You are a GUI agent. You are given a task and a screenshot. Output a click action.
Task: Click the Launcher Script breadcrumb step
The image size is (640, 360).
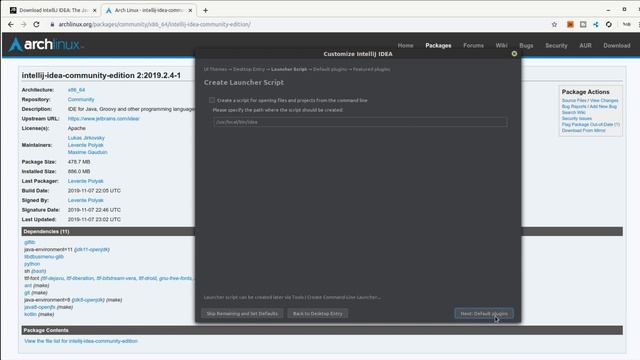(289, 69)
